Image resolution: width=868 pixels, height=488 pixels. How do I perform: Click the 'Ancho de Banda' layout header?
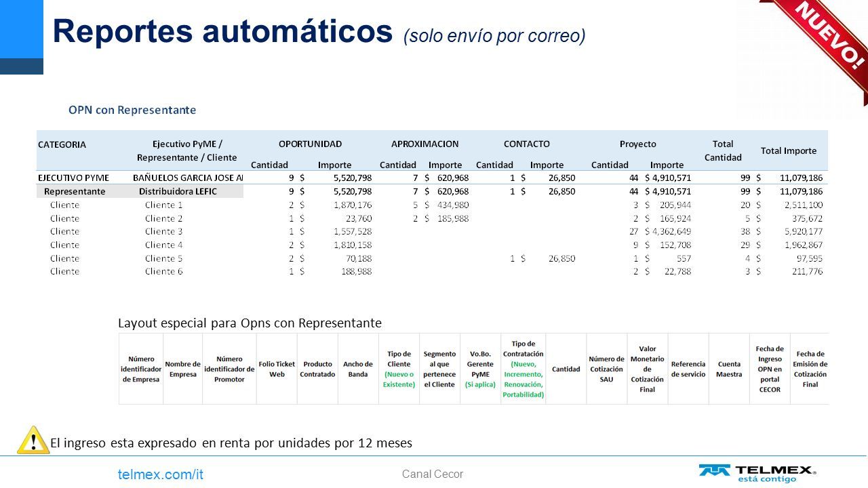358,369
